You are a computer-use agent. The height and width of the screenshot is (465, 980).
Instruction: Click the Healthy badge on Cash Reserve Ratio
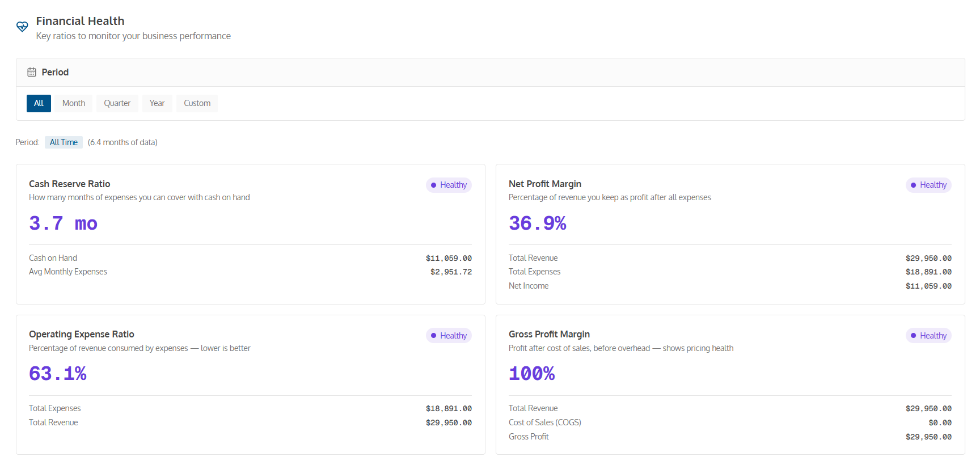click(449, 185)
